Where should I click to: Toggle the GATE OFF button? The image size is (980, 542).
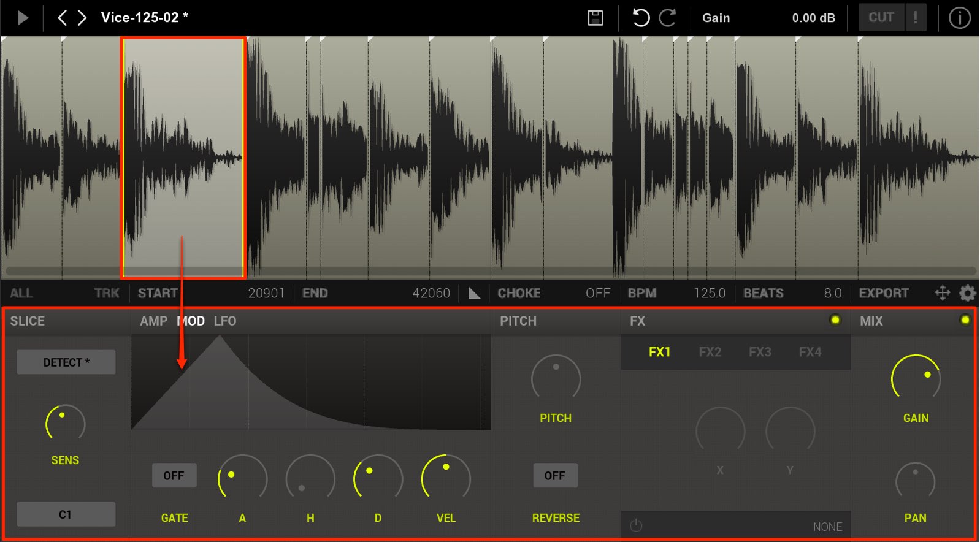(x=174, y=476)
